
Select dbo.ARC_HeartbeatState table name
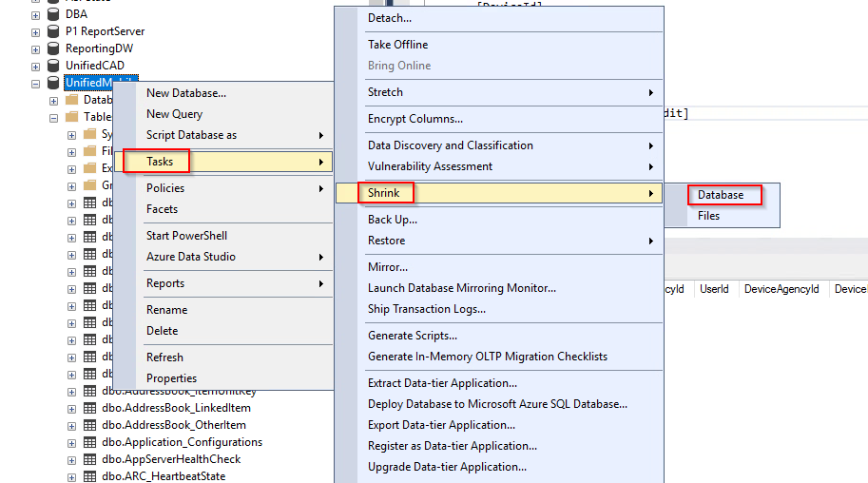point(164,476)
